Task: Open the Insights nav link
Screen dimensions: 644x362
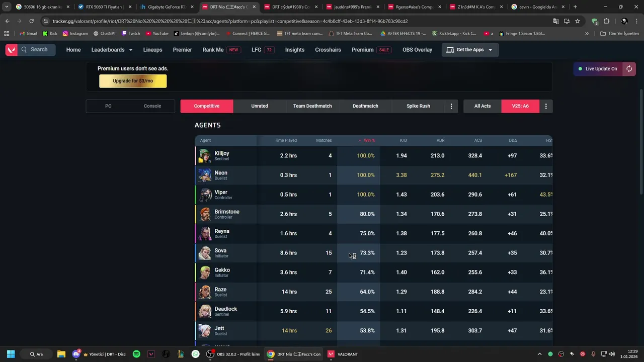Action: click(x=294, y=50)
